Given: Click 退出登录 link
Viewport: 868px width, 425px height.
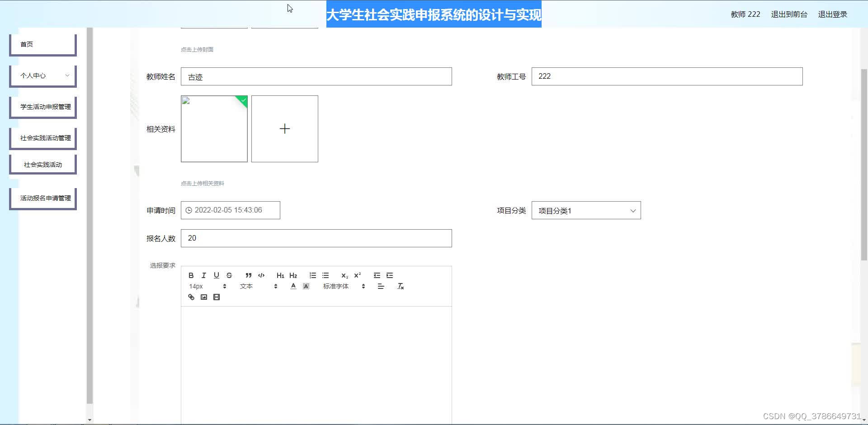Looking at the screenshot, I should point(832,14).
